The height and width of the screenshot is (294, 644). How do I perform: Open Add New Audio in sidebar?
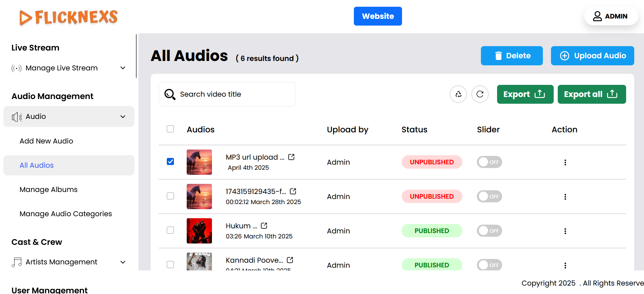47,141
